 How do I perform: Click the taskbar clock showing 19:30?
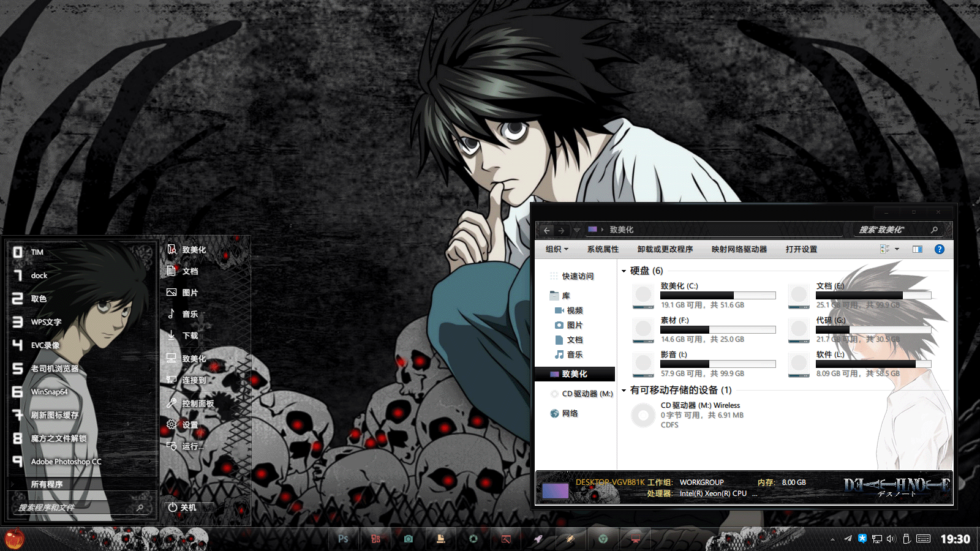click(x=955, y=539)
